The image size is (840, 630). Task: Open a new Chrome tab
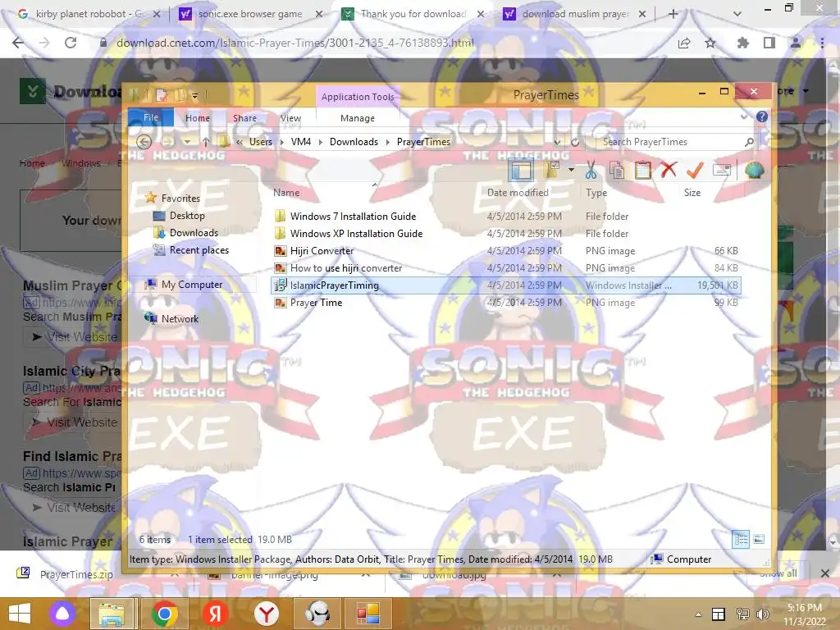(x=673, y=14)
